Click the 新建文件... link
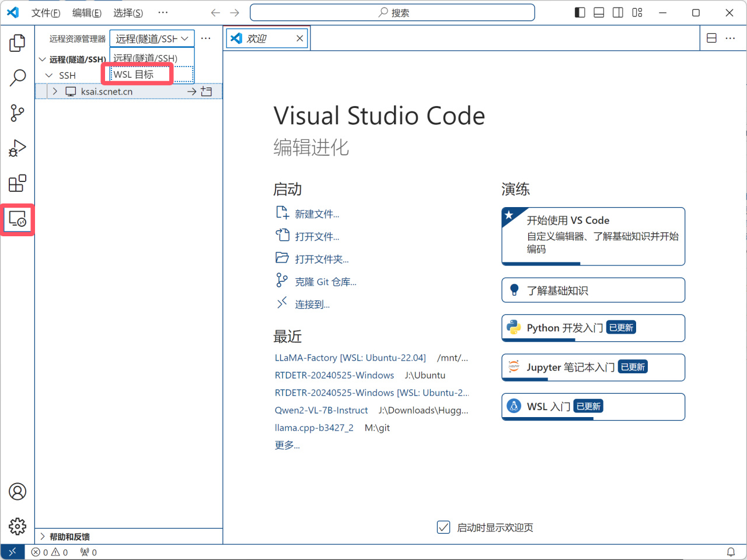This screenshot has height=560, width=747. (317, 214)
